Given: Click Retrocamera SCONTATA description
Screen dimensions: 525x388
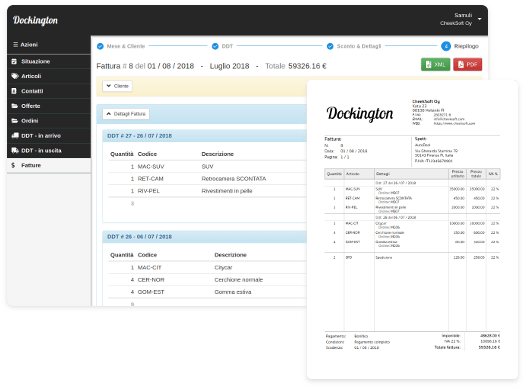Looking at the screenshot, I should coord(234,179).
